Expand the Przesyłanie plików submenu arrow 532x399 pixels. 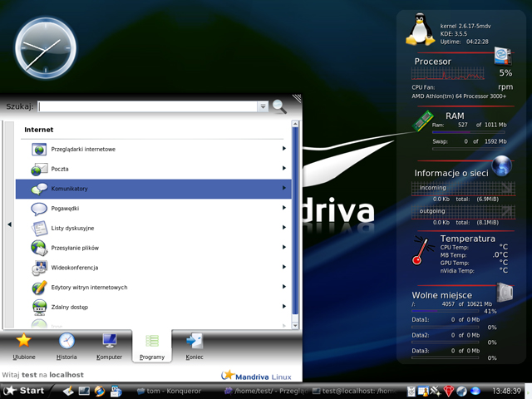coord(284,248)
